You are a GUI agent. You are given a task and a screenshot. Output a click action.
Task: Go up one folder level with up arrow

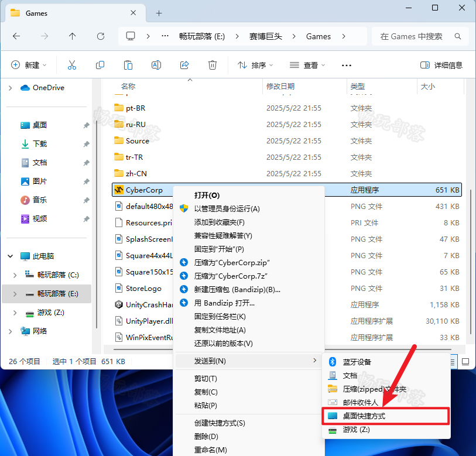pos(72,36)
